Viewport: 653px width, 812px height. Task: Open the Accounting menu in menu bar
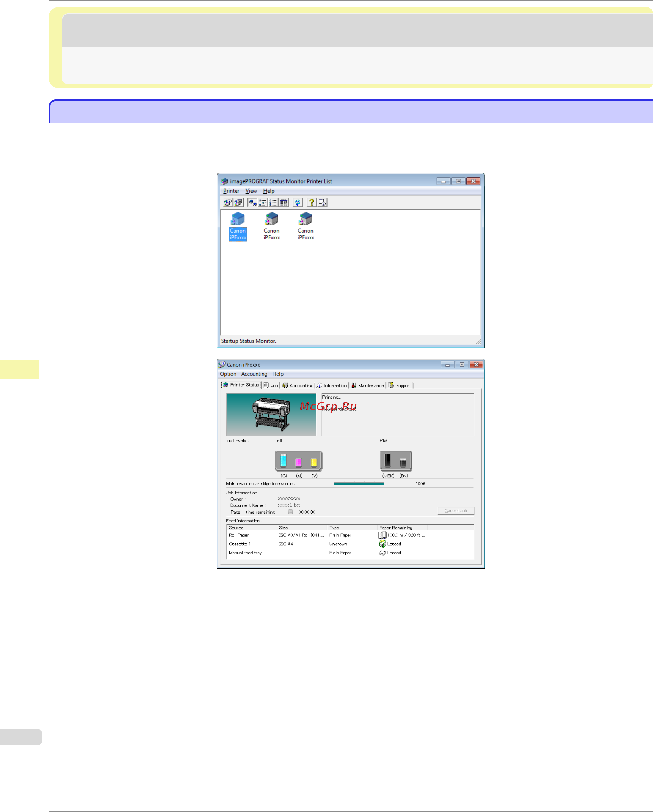pyautogui.click(x=254, y=374)
